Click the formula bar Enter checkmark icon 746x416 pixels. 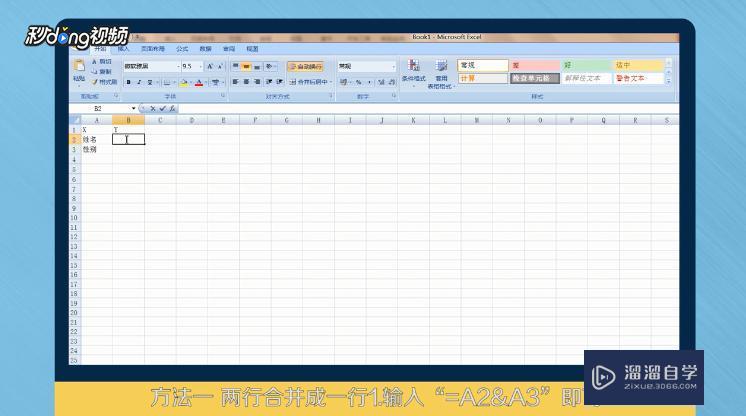click(163, 109)
